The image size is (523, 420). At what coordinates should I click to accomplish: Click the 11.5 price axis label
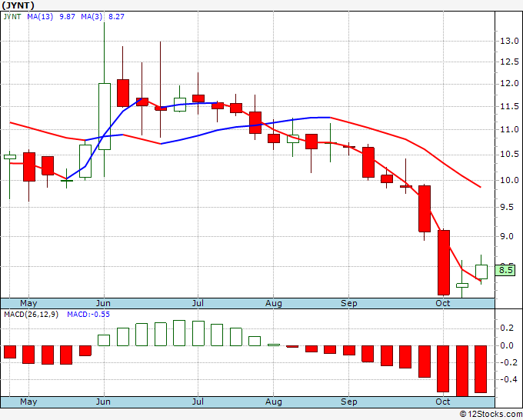coord(509,106)
